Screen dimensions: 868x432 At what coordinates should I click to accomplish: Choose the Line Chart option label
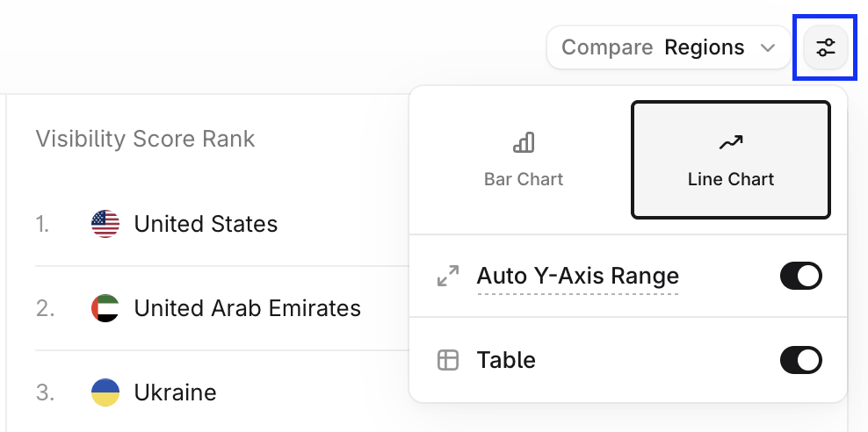point(731,179)
